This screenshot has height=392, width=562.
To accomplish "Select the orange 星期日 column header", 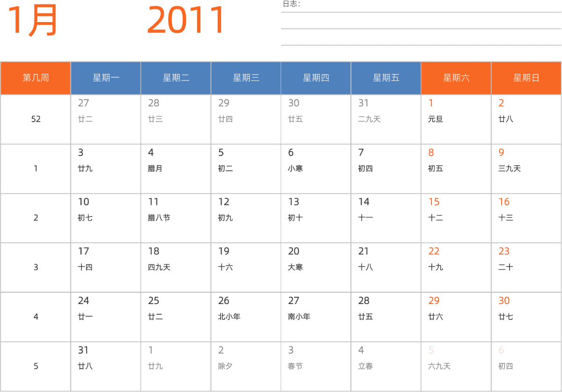I will pos(526,78).
